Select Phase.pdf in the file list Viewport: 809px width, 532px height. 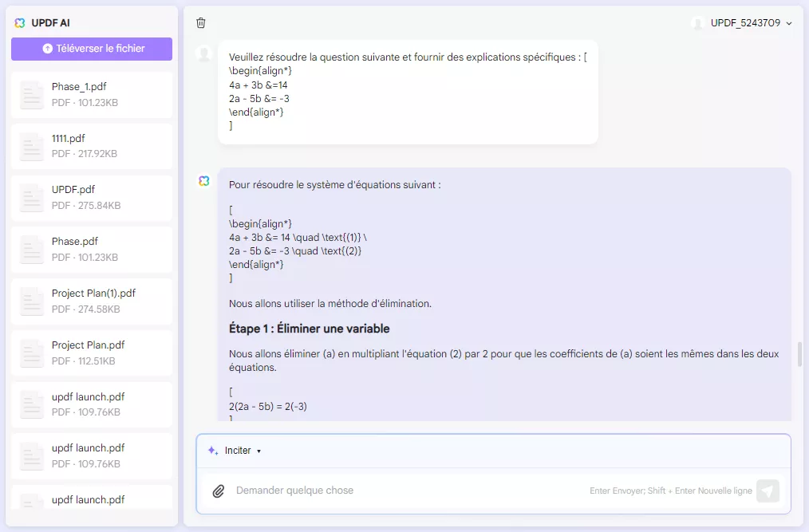91,249
